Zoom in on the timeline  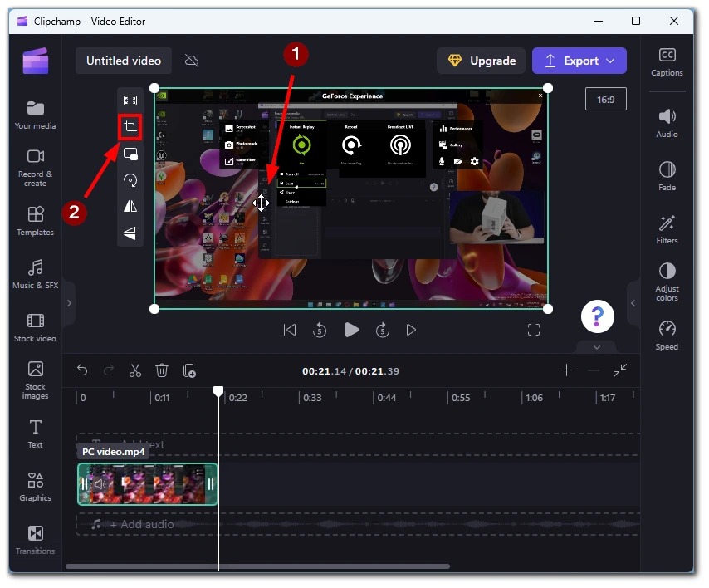pyautogui.click(x=566, y=370)
